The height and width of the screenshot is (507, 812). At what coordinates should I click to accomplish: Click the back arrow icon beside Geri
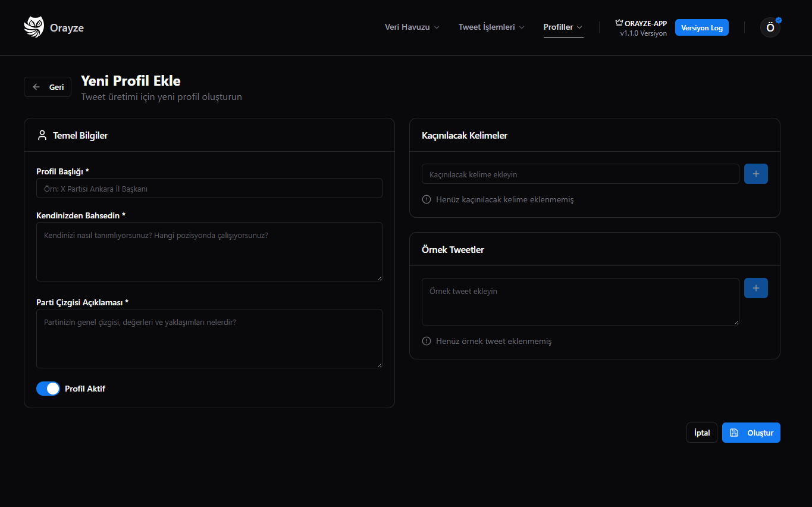[x=36, y=87]
